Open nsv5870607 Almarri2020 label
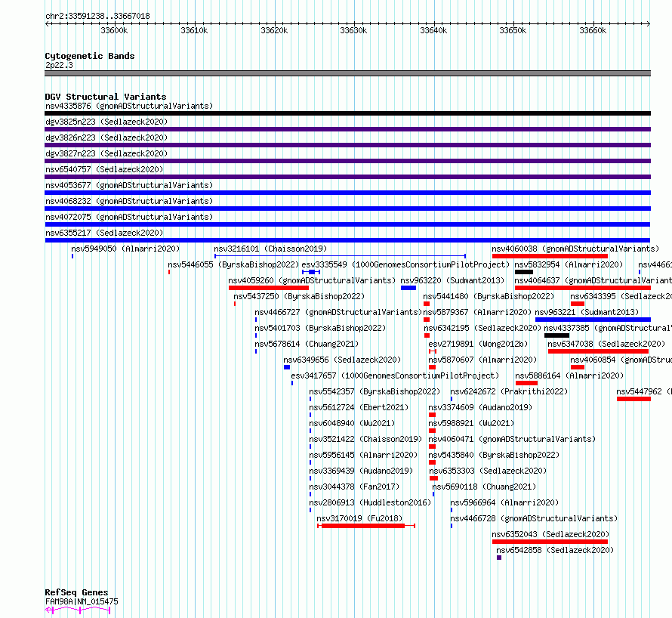This screenshot has height=618, width=672. click(482, 360)
